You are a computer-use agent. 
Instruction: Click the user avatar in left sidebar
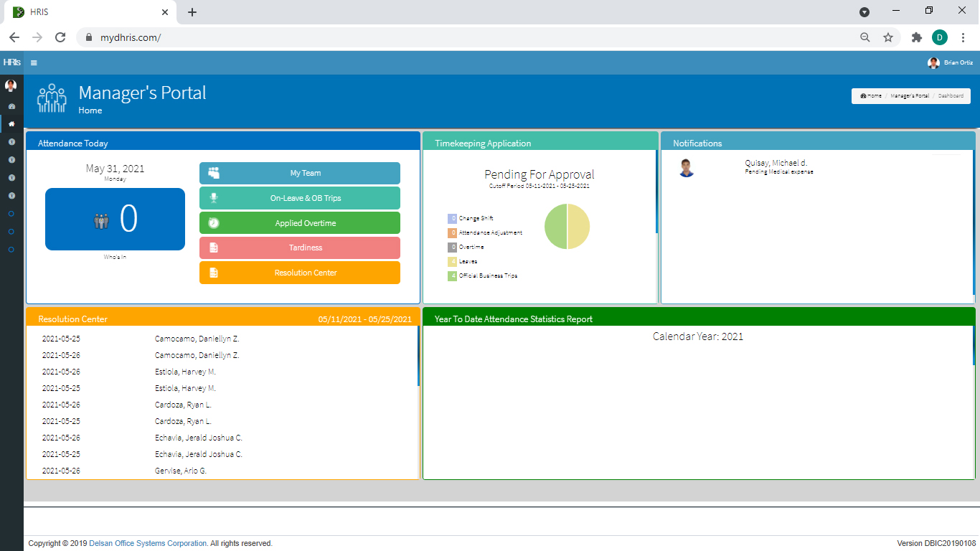point(11,86)
